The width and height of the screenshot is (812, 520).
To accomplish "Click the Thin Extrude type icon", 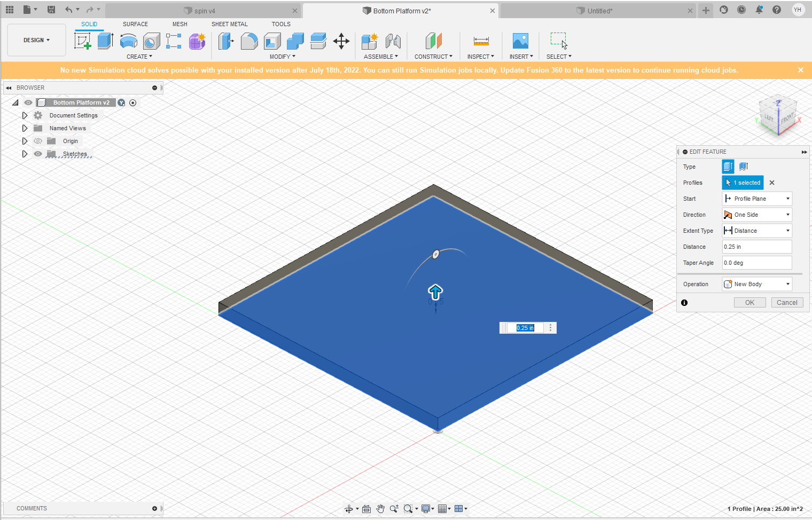I will click(x=744, y=167).
